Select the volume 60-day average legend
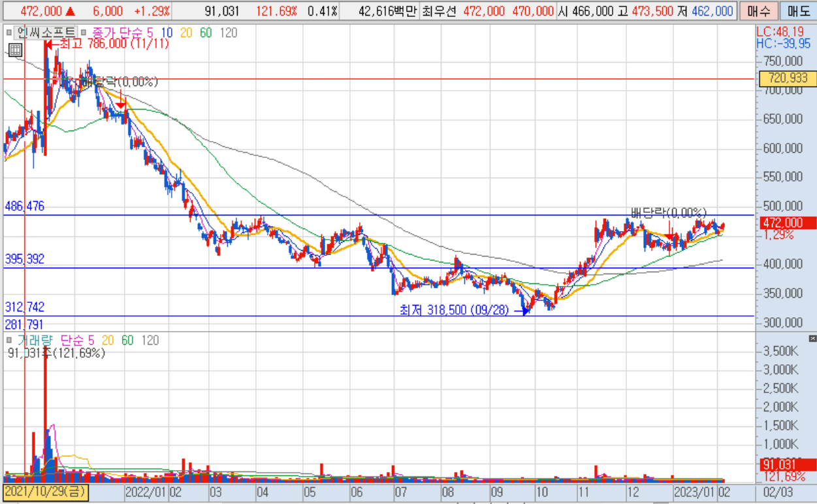The image size is (817, 504). [x=127, y=340]
